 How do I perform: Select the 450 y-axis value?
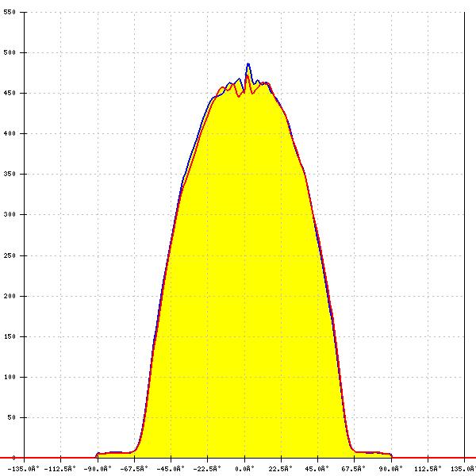(x=10, y=93)
